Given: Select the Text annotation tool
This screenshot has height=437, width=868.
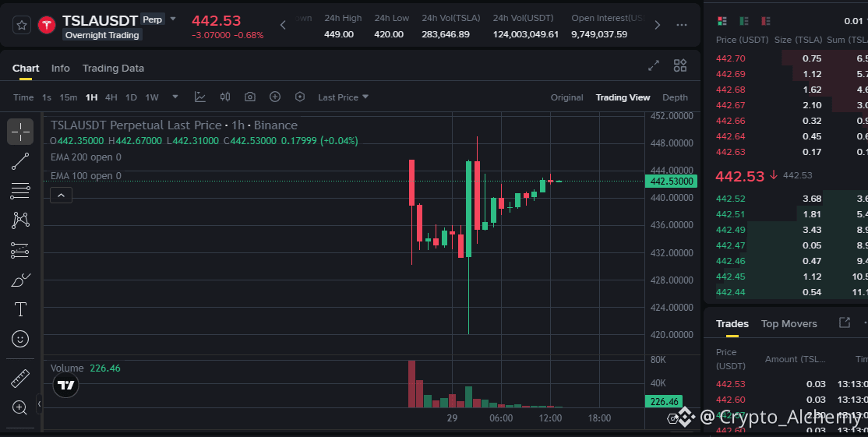Looking at the screenshot, I should click(20, 309).
